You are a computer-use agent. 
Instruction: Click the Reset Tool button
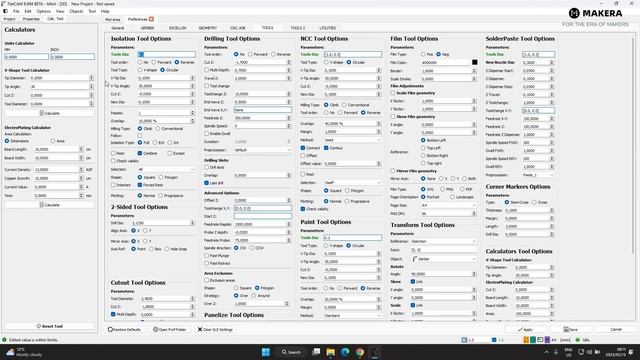point(49,326)
